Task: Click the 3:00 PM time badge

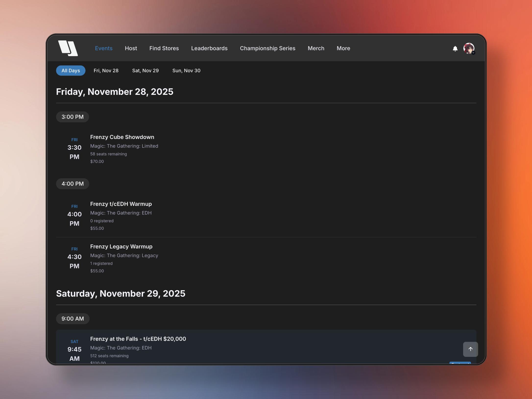Action: [73, 117]
